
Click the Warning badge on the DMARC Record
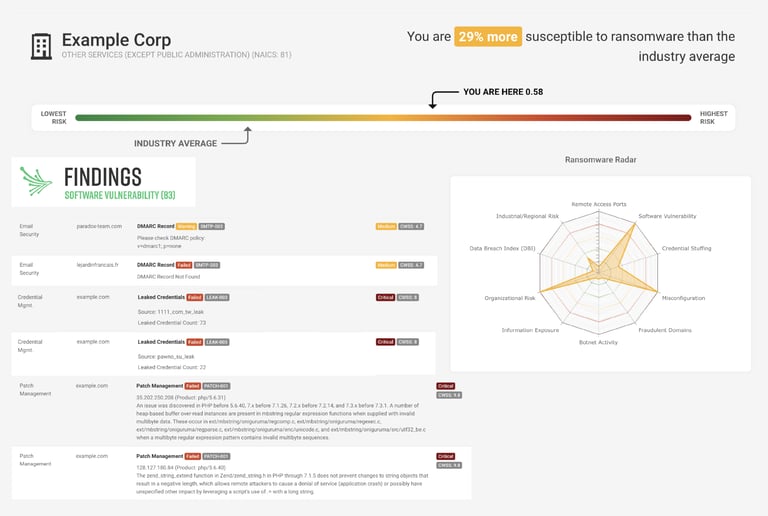(x=186, y=226)
